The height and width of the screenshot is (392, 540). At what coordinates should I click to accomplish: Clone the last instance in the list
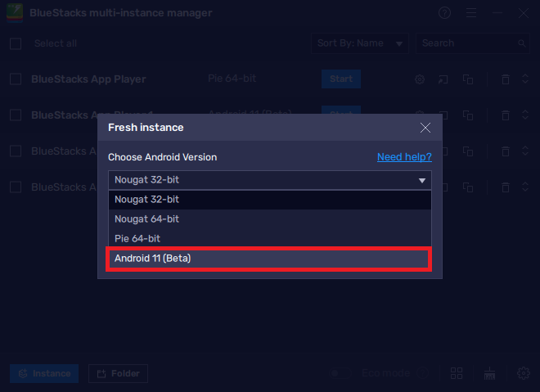coord(468,187)
